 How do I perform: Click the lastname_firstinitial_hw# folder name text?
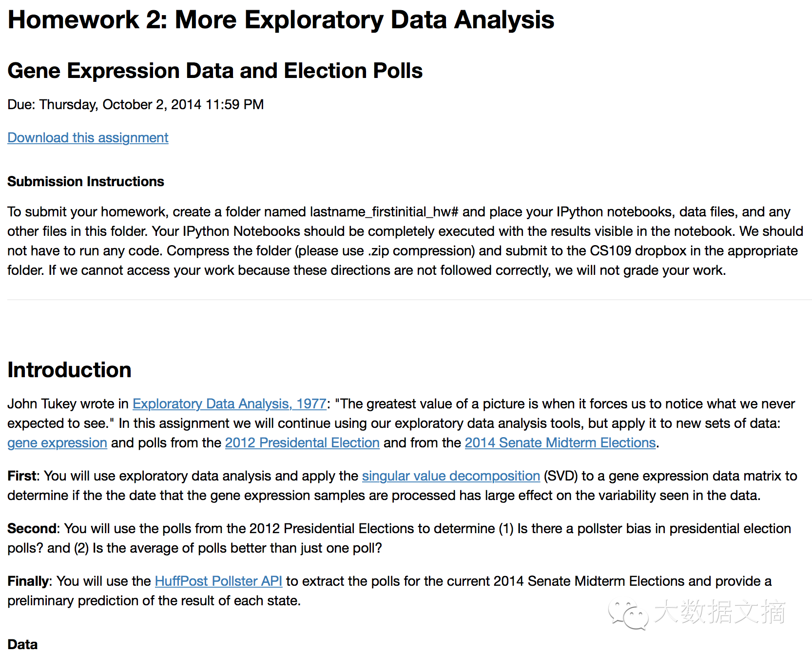(384, 212)
